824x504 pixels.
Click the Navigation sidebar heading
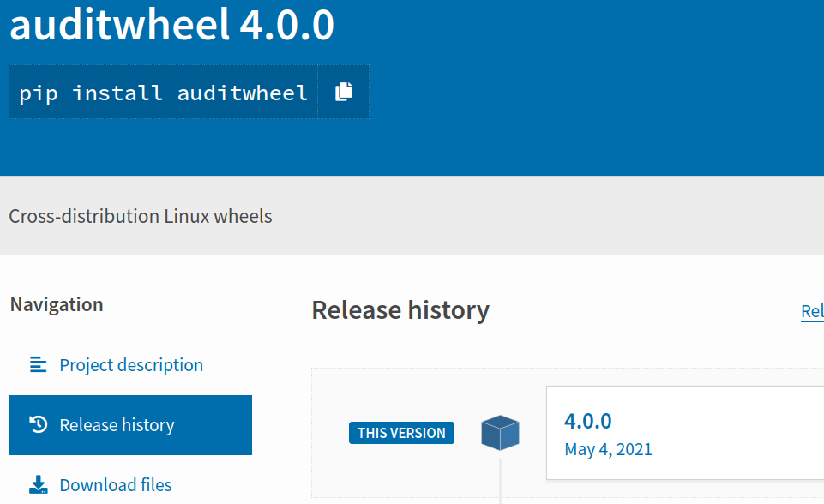pos(57,304)
